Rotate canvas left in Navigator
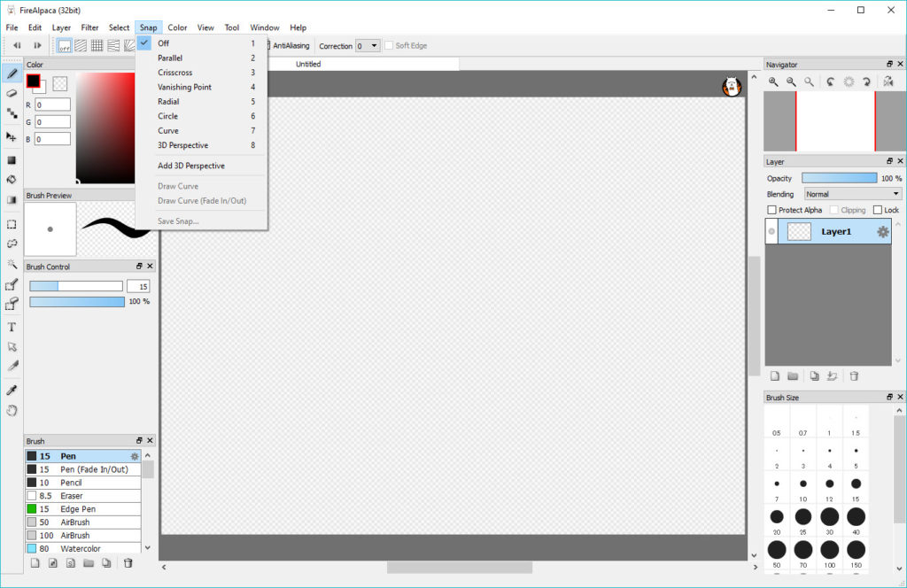The height and width of the screenshot is (588, 907). point(831,82)
